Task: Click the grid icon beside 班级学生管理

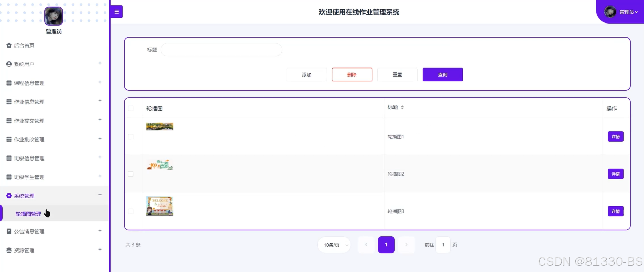Action: [x=9, y=177]
